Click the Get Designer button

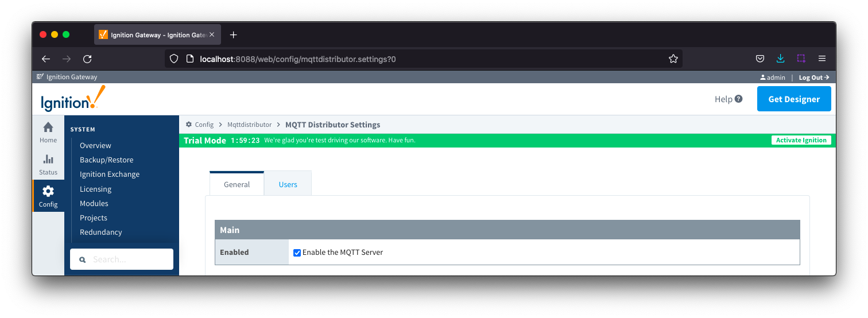coord(794,99)
